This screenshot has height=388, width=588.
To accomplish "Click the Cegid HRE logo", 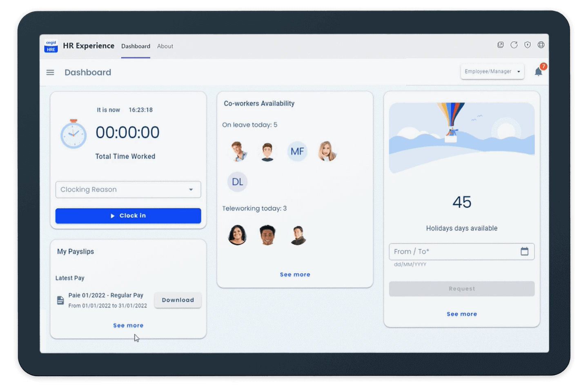I will point(51,46).
